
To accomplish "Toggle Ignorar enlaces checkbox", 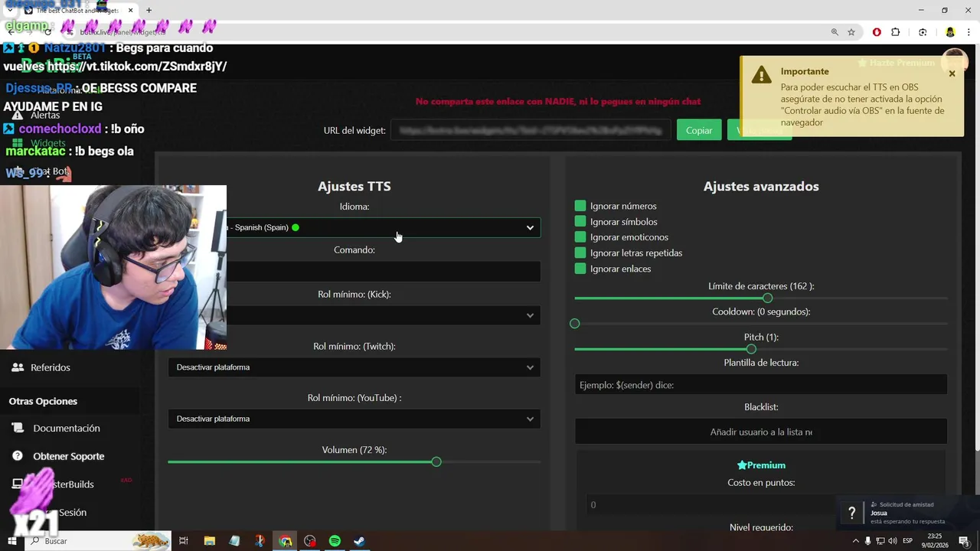I will coord(580,269).
